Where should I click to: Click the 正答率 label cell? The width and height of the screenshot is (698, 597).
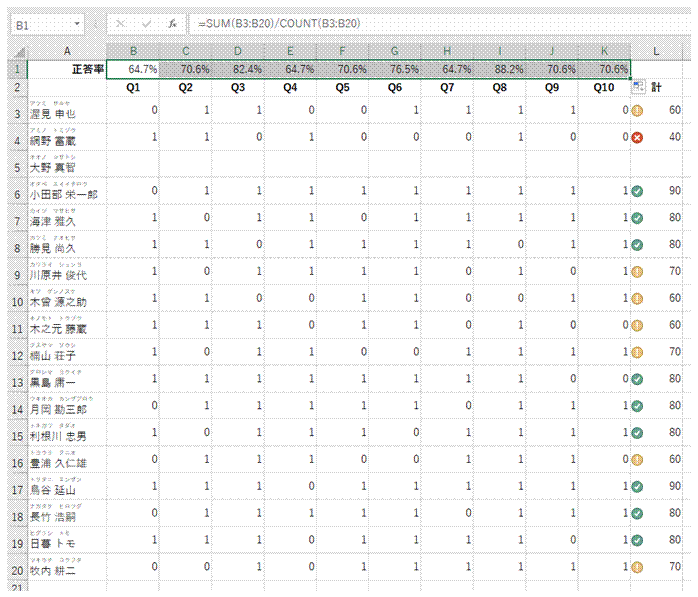click(x=67, y=69)
